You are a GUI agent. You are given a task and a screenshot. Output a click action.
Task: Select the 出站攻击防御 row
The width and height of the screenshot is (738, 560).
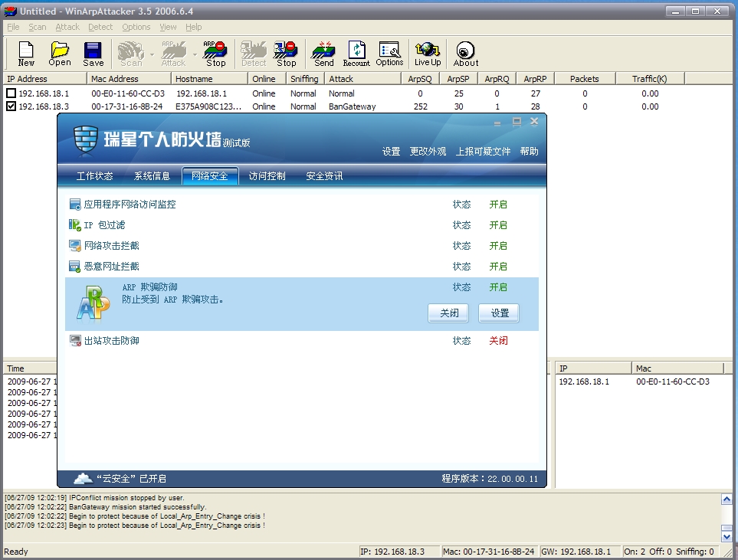coord(302,341)
